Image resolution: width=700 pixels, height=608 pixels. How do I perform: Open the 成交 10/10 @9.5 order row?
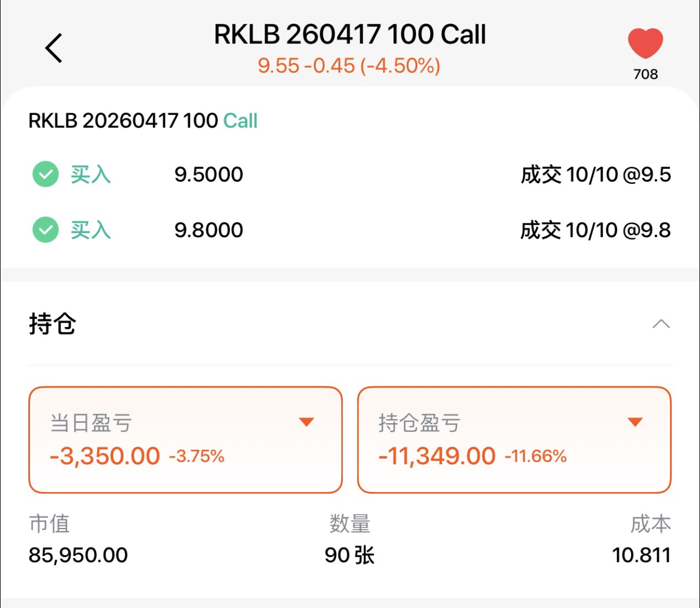coord(350,174)
